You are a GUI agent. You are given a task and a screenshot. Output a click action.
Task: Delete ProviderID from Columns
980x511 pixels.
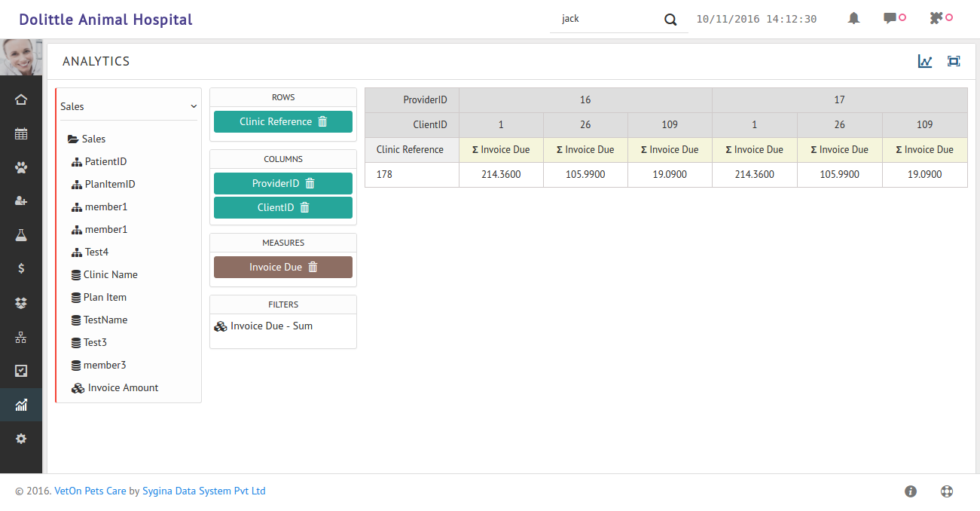click(311, 182)
